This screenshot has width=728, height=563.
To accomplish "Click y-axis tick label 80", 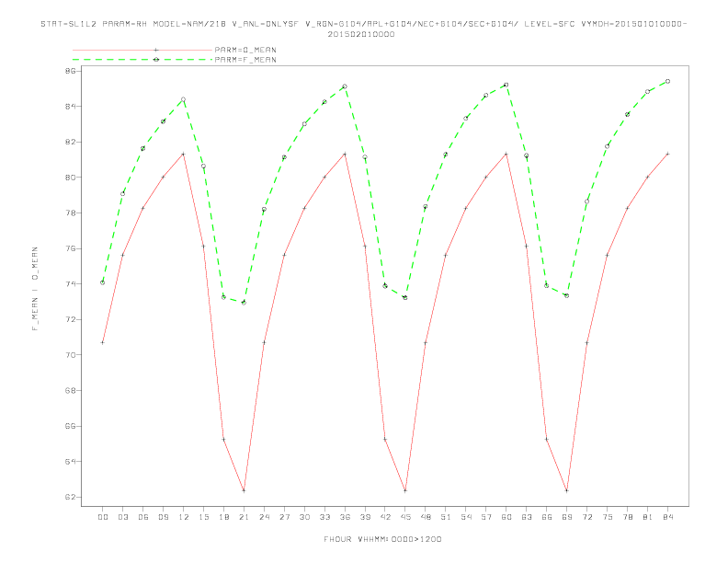I will click(70, 178).
